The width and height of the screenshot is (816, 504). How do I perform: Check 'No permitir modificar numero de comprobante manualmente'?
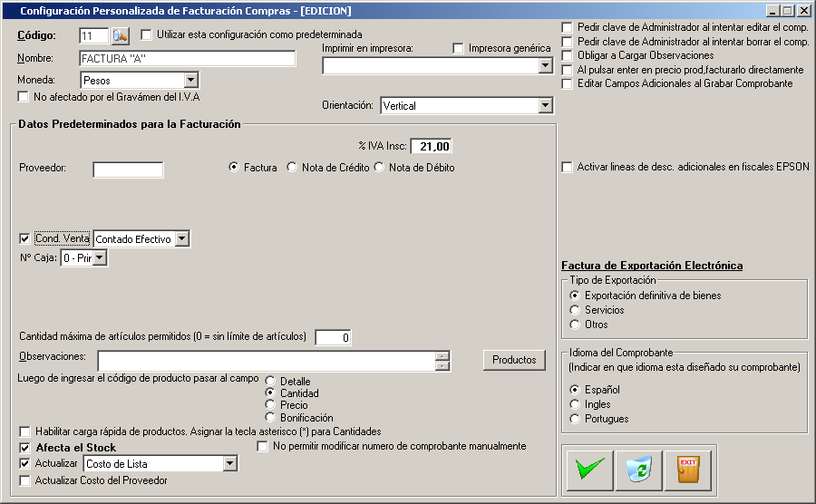[x=263, y=446]
